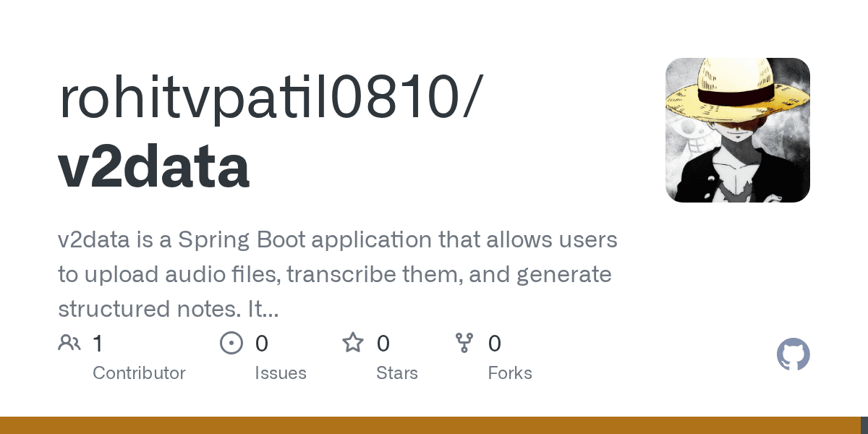Click the Forks branch icon
The height and width of the screenshot is (434, 868).
(x=464, y=343)
